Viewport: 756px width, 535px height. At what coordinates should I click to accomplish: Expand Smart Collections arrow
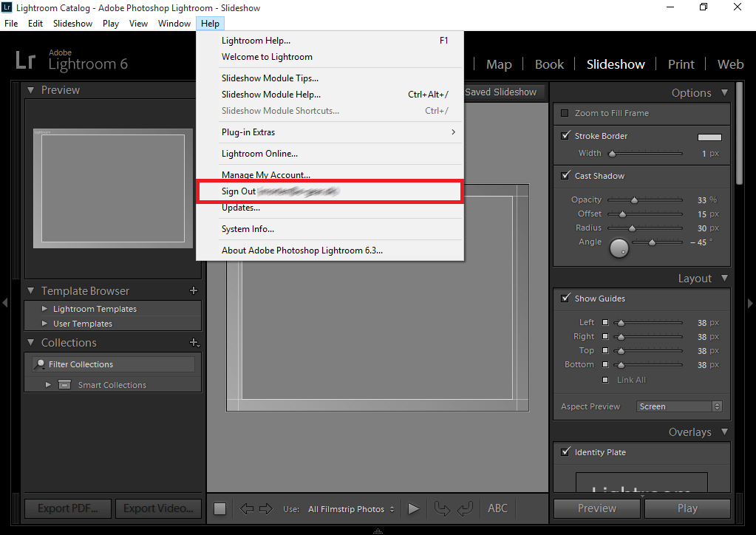48,384
